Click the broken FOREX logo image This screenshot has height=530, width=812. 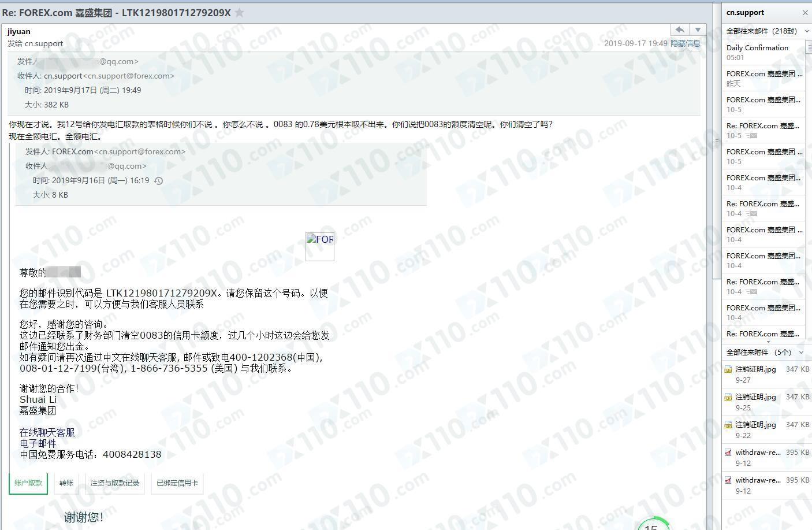coord(320,247)
